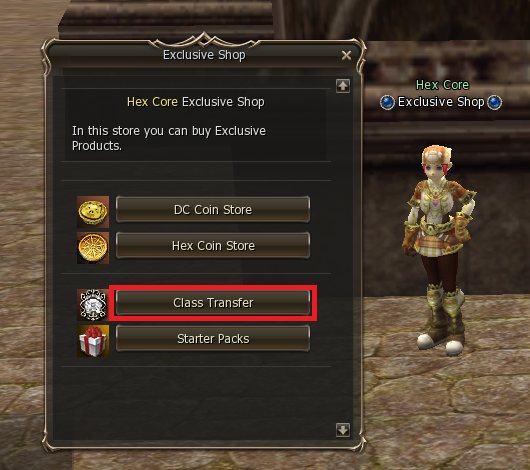Screen dimensions: 530x470
Task: Click the Exclusive Shop window title bar
Action: coord(204,55)
